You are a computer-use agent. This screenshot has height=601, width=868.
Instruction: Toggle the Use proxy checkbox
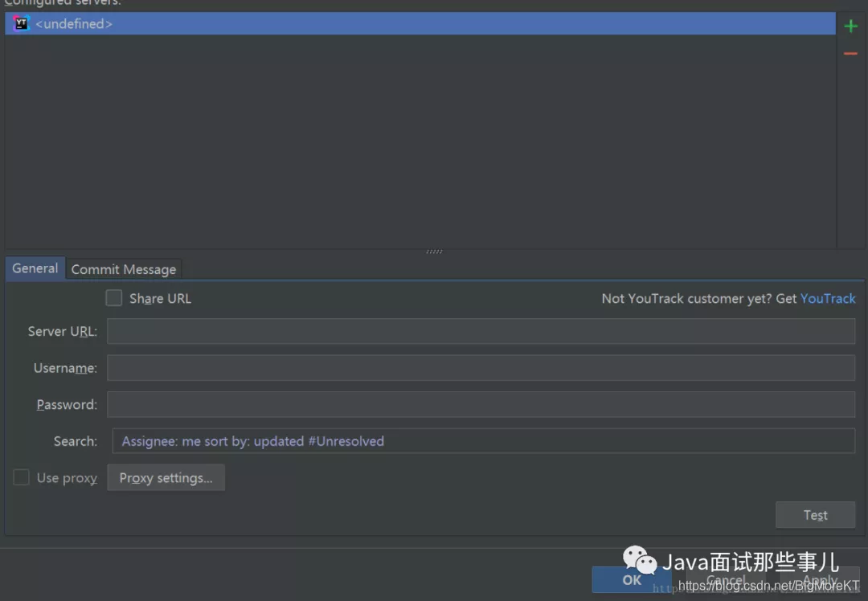[x=21, y=477]
